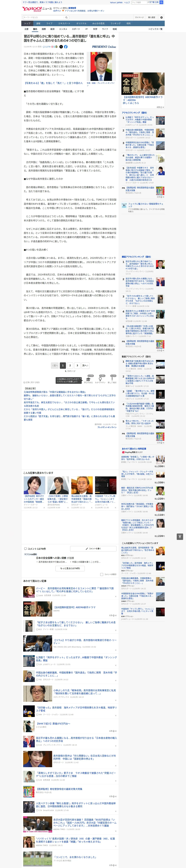
Task: Select the ランキング tab
Action: pos(115,24)
